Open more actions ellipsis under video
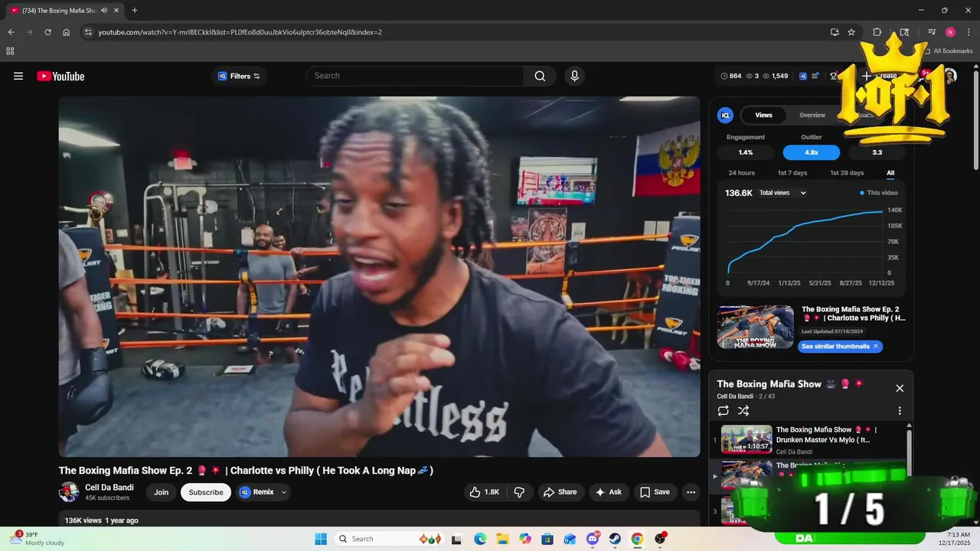This screenshot has width=980, height=551. (691, 492)
